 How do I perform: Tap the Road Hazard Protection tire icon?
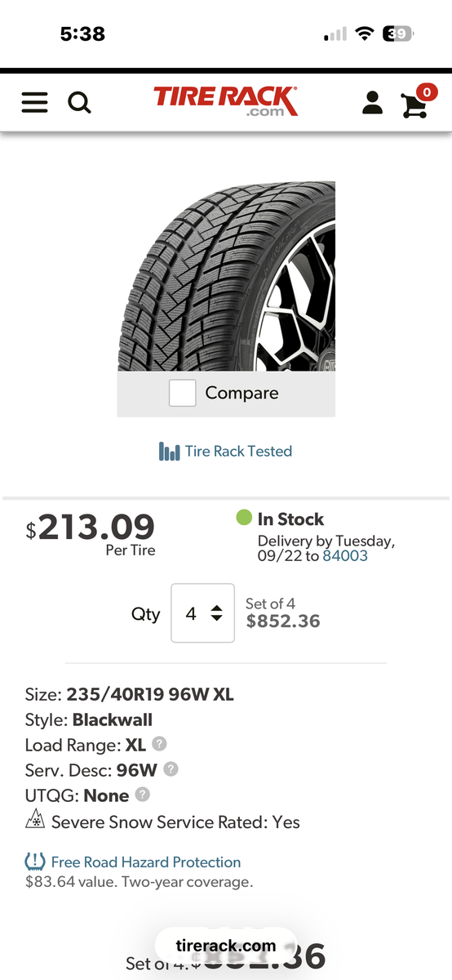click(x=35, y=862)
